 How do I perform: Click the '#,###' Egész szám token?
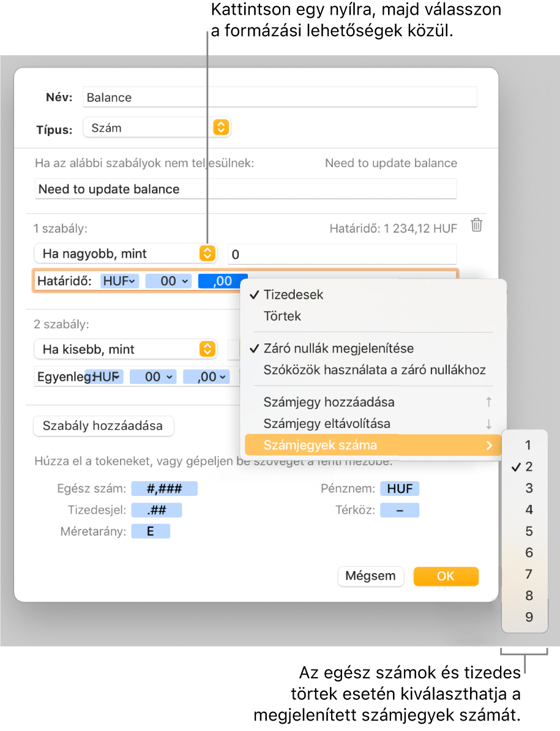(164, 489)
